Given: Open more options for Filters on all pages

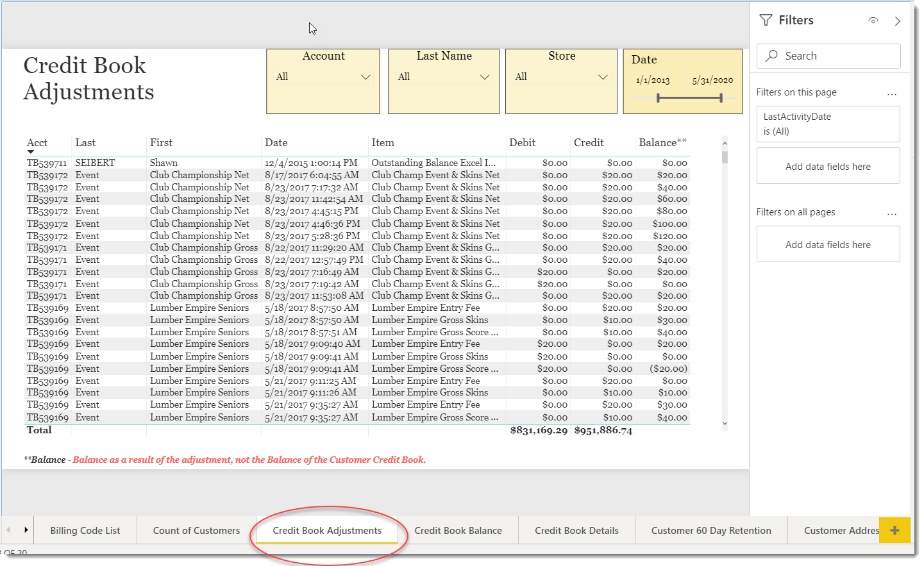Looking at the screenshot, I should coord(892,213).
